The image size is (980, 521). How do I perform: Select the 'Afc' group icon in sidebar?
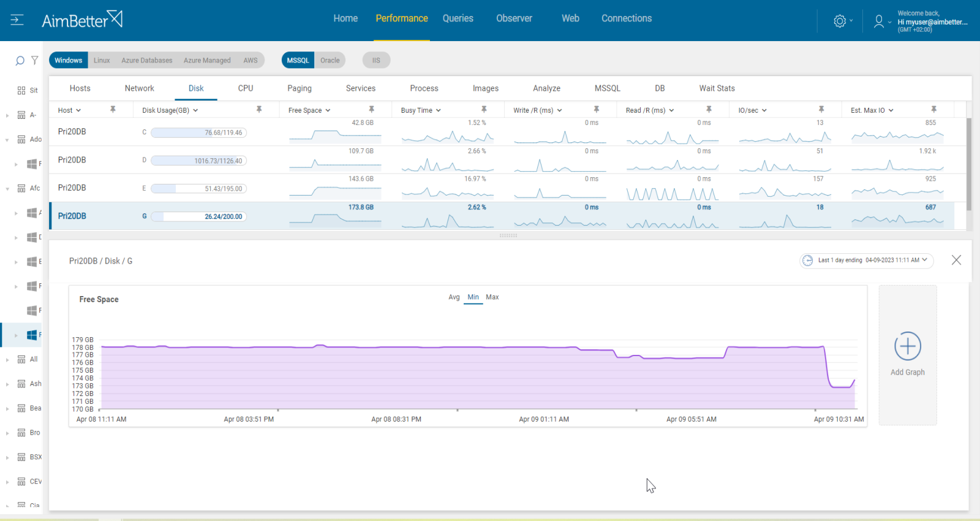point(21,188)
